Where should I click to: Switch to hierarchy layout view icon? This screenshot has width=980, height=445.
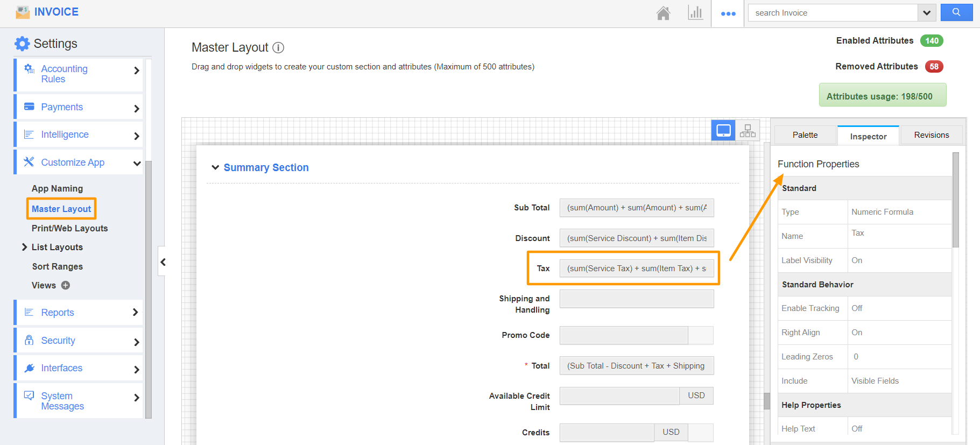[x=748, y=130]
